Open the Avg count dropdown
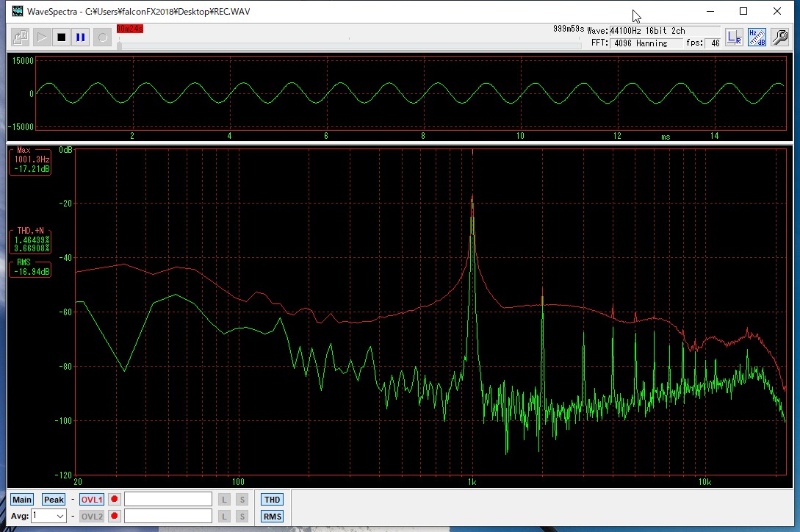Screen dimensions: 800x532 [x=60, y=516]
